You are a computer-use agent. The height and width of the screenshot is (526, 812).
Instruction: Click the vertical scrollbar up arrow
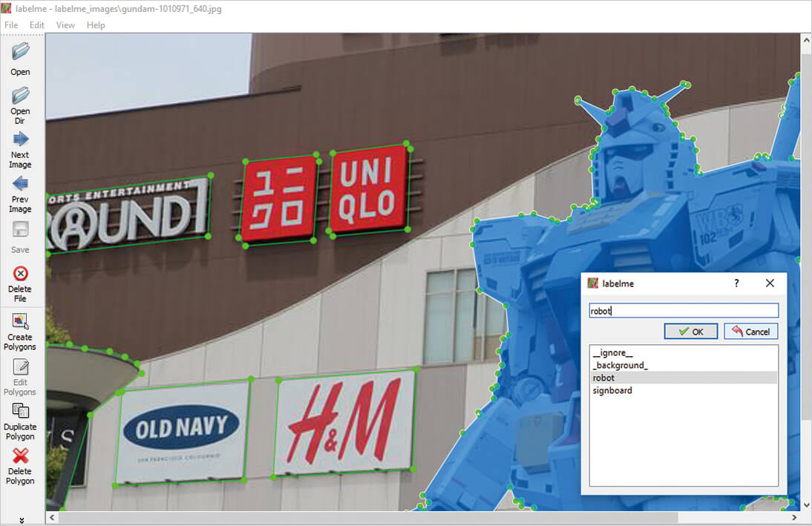806,40
